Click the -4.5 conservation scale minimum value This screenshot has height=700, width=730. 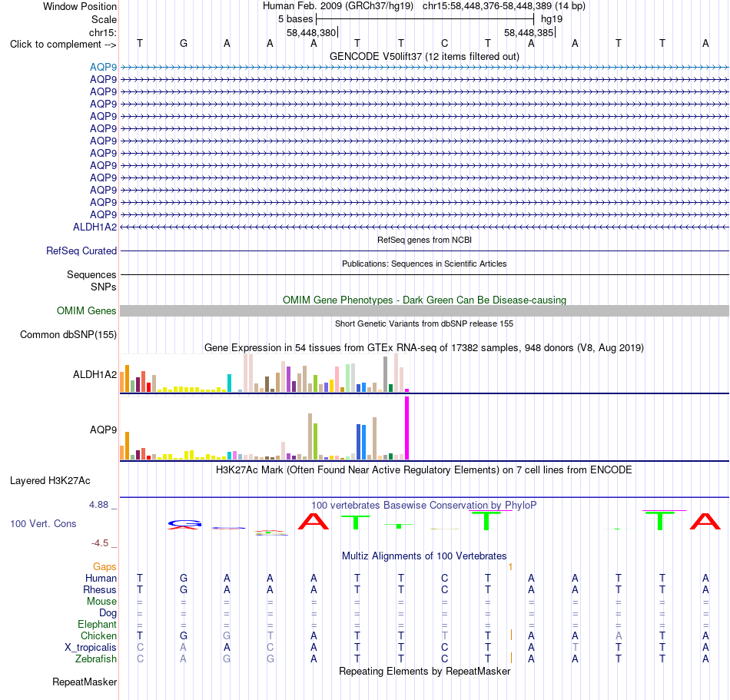[100, 543]
